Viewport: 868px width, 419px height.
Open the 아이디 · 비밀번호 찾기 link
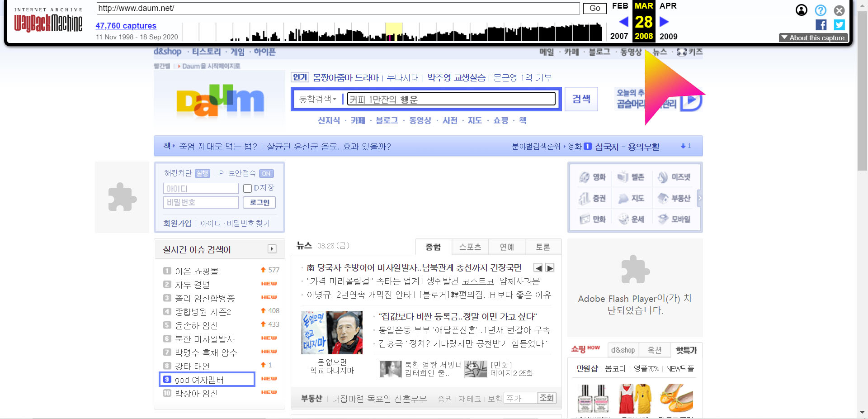tap(235, 223)
